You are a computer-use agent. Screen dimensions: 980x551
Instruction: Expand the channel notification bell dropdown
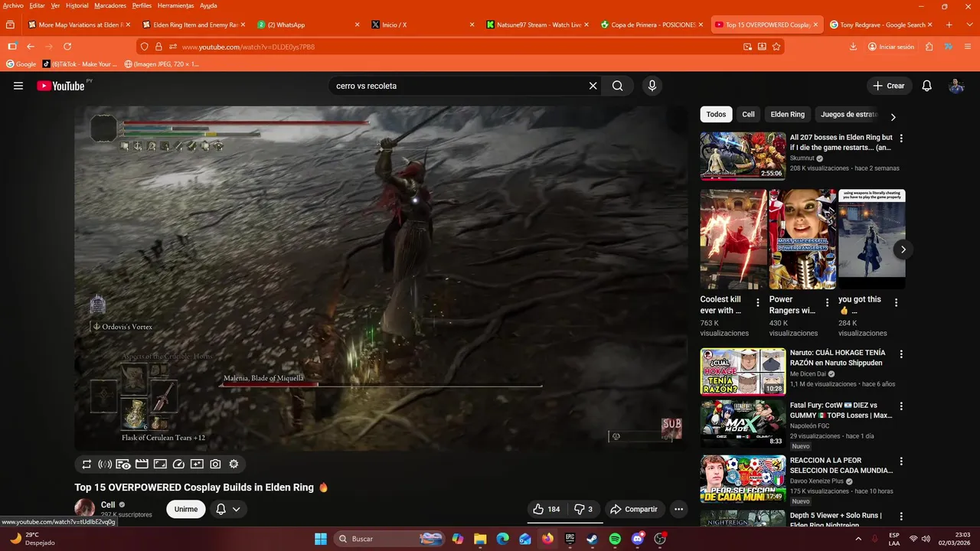click(228, 509)
